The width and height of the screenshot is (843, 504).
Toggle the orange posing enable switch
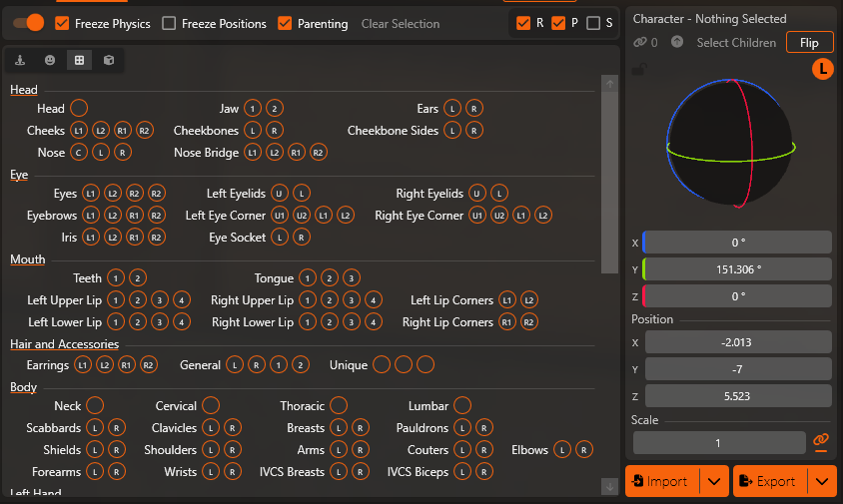(29, 23)
